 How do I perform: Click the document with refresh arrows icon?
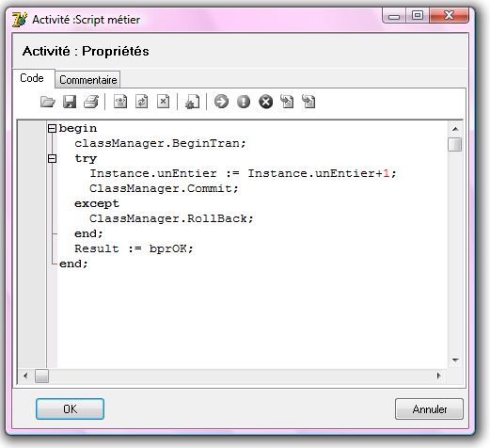click(142, 102)
